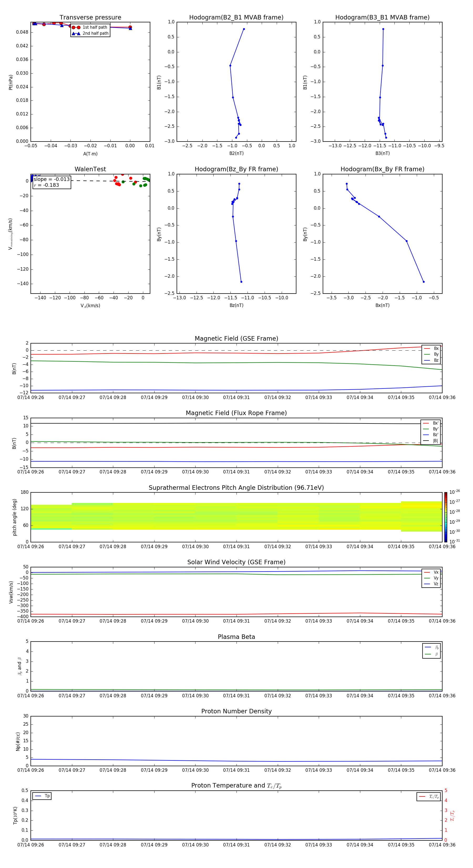Click the 'Bx(nT)' x-axis label

point(382,306)
